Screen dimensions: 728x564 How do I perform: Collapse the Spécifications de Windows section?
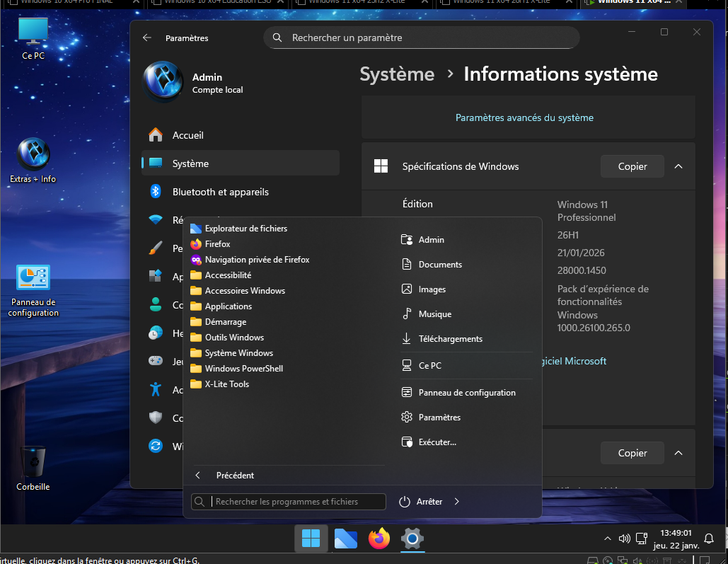[678, 166]
